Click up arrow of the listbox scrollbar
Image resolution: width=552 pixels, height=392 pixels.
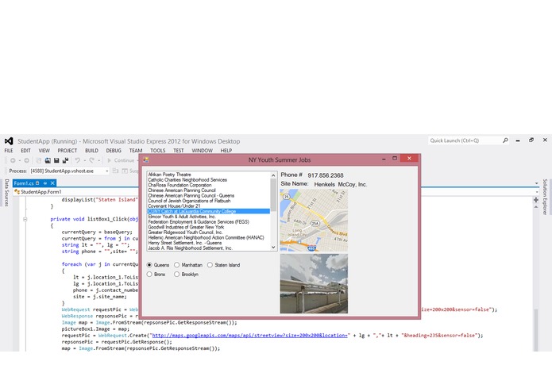273,175
